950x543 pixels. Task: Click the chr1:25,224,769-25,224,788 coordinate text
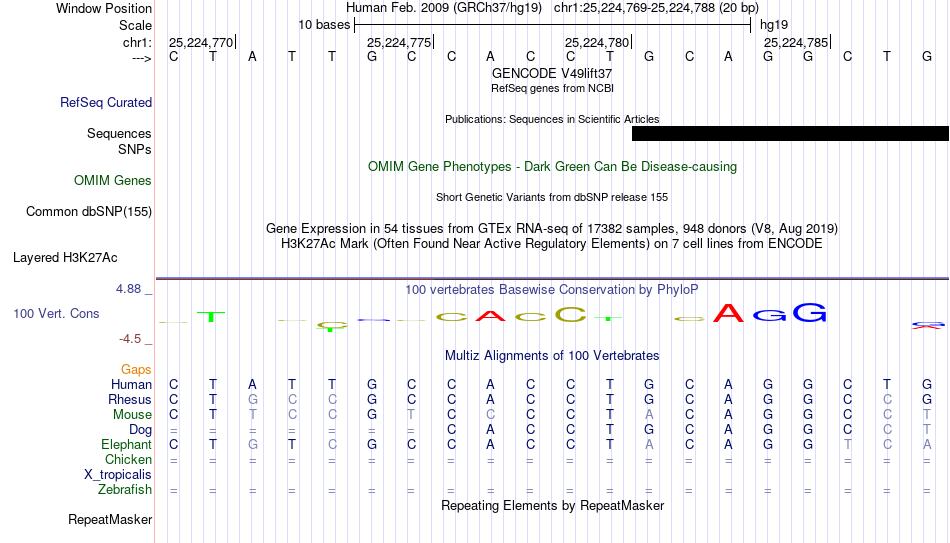[x=656, y=8]
